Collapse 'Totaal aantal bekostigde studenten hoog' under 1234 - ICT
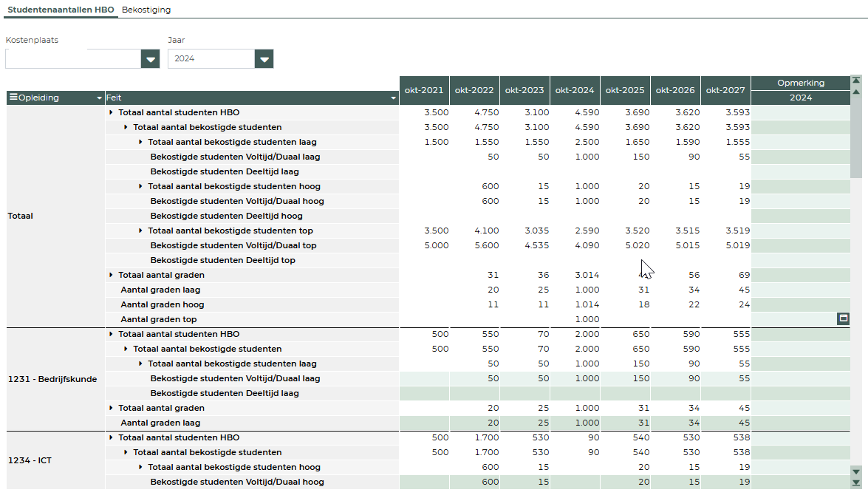868x498 pixels. 140,467
